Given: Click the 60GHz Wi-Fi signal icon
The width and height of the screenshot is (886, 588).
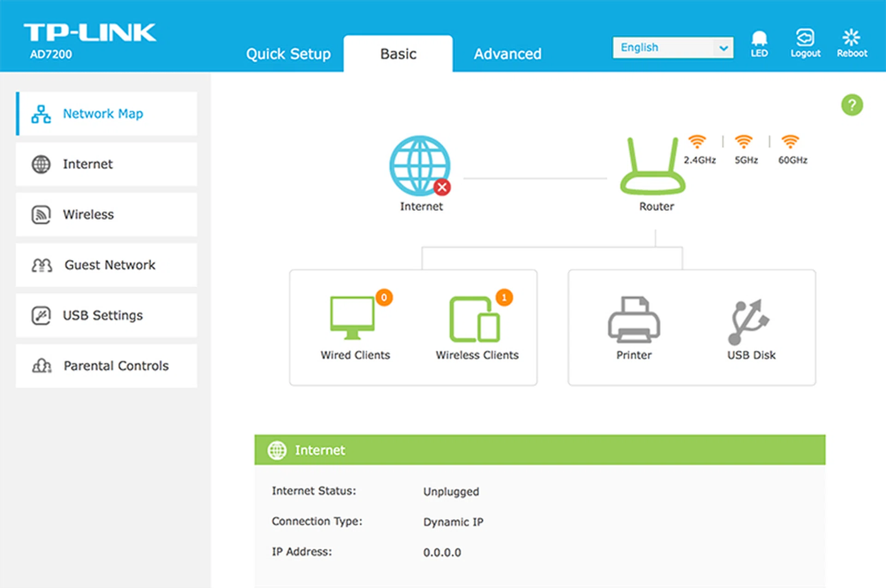Looking at the screenshot, I should 790,142.
